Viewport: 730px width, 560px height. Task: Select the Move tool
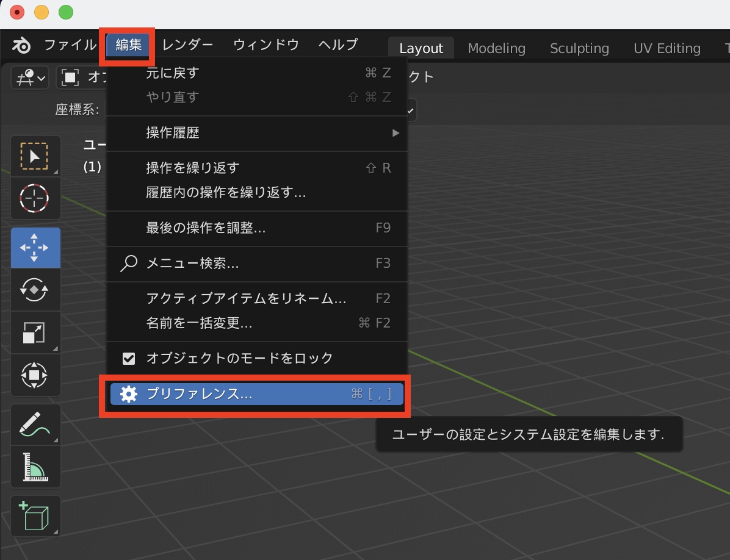point(35,247)
